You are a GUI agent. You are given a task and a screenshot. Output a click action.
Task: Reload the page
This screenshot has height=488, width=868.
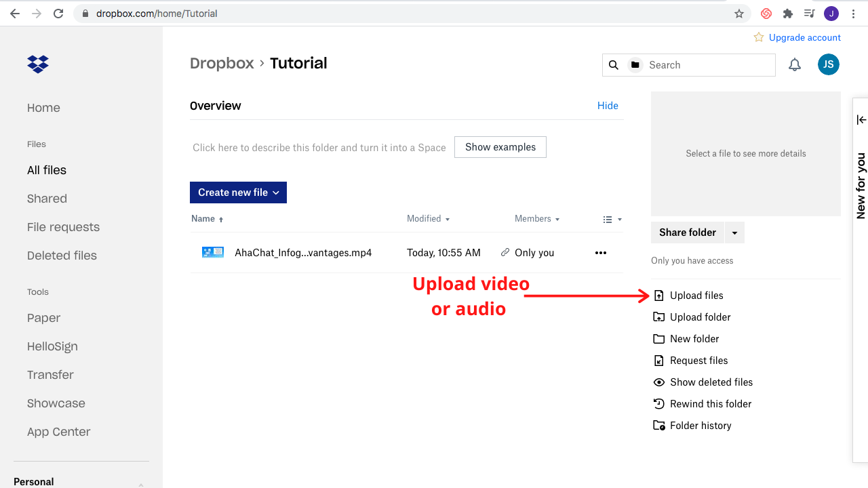click(x=58, y=14)
